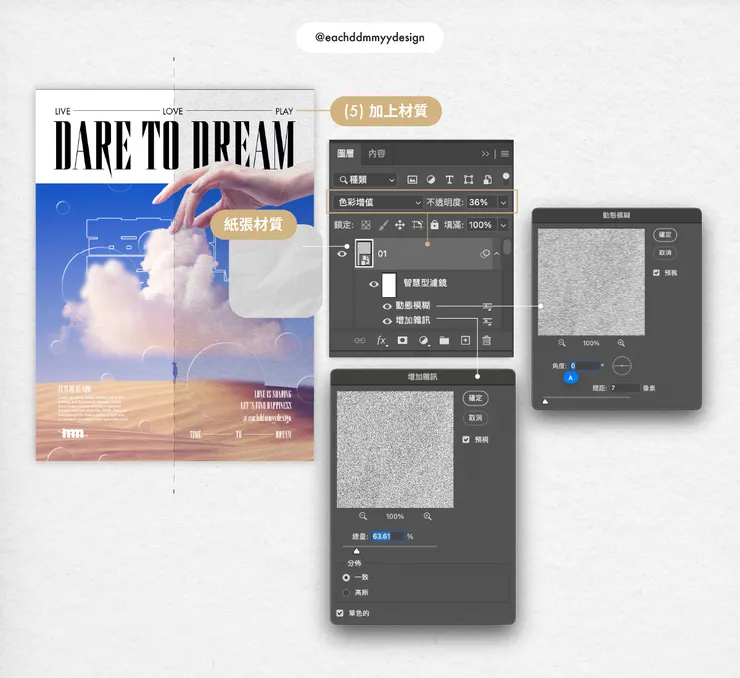Click the 總量 amount field 63.61
740x678 pixels.
point(388,536)
